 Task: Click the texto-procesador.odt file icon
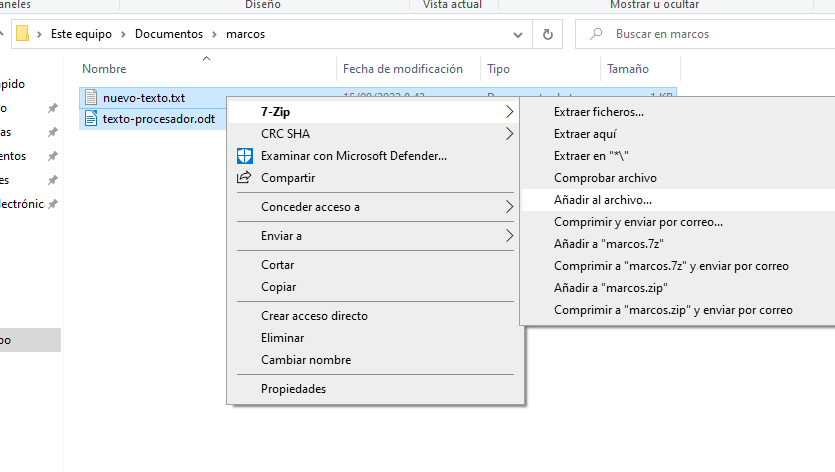pos(91,118)
